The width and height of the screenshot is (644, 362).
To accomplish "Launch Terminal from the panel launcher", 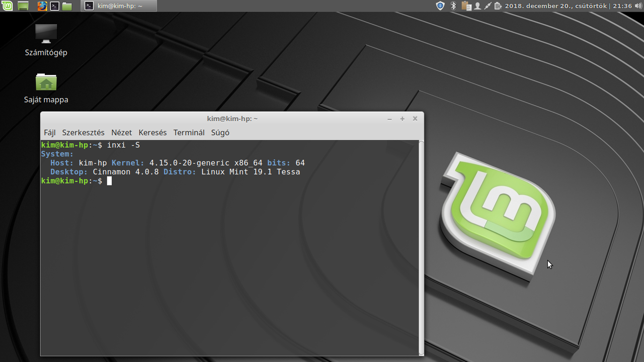I will click(54, 6).
